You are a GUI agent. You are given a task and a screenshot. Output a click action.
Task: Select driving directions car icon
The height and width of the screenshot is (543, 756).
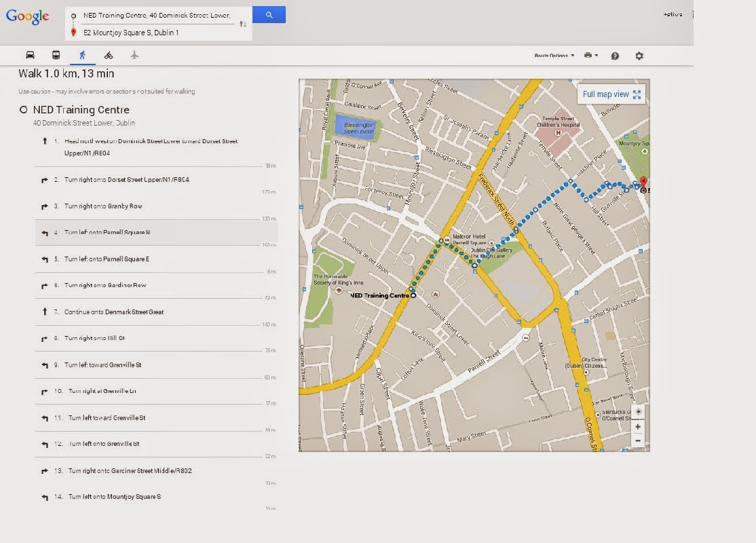(x=30, y=55)
